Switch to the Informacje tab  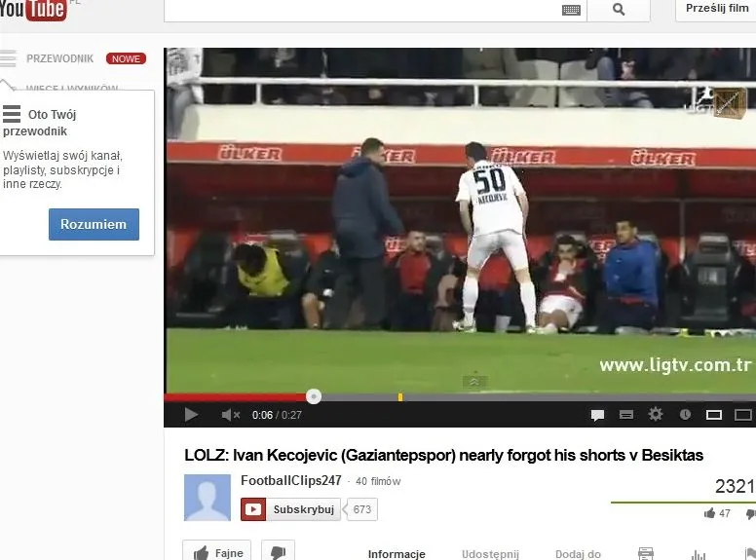(397, 554)
